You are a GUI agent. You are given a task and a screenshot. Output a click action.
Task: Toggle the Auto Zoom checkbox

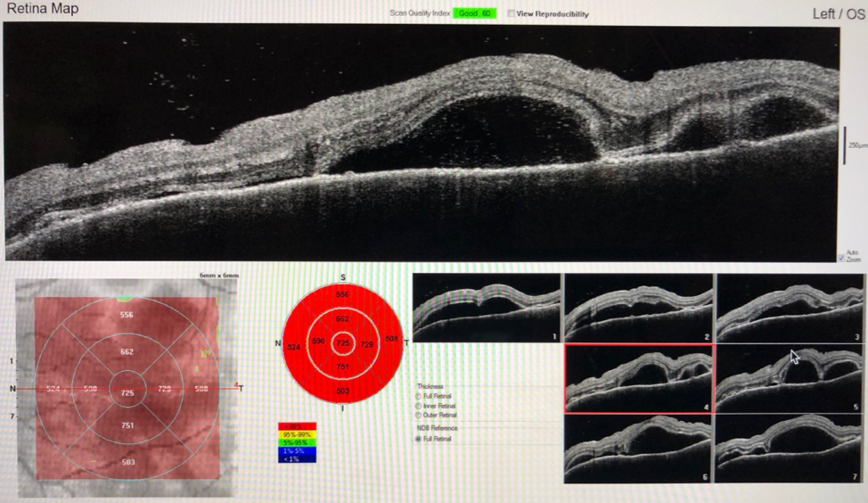point(841,260)
